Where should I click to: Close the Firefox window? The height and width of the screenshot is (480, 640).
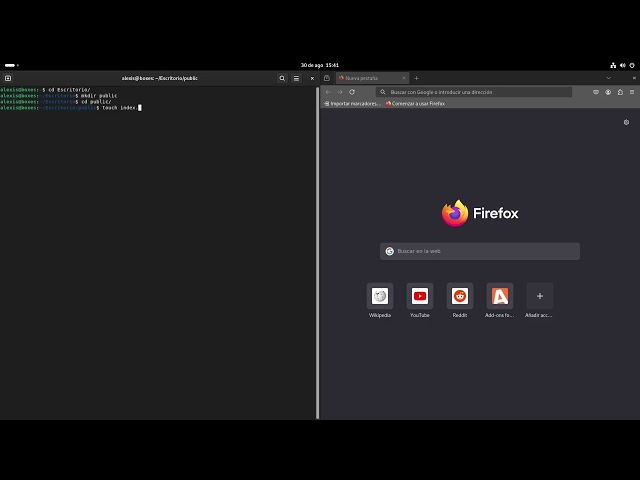point(634,78)
